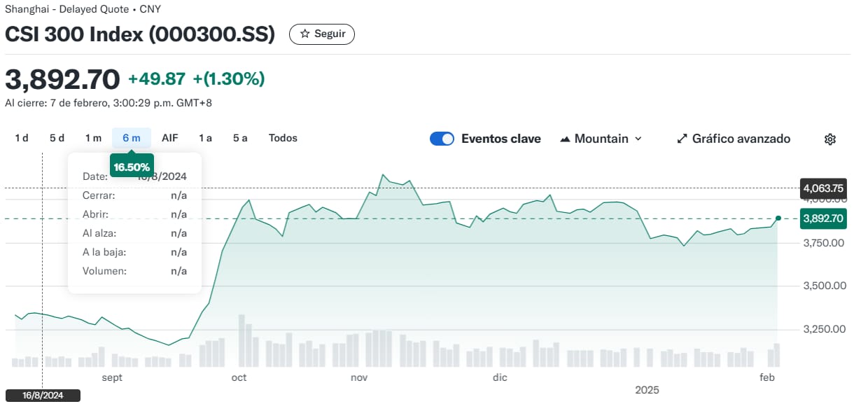Click the star icon in Seguir button

coord(304,34)
